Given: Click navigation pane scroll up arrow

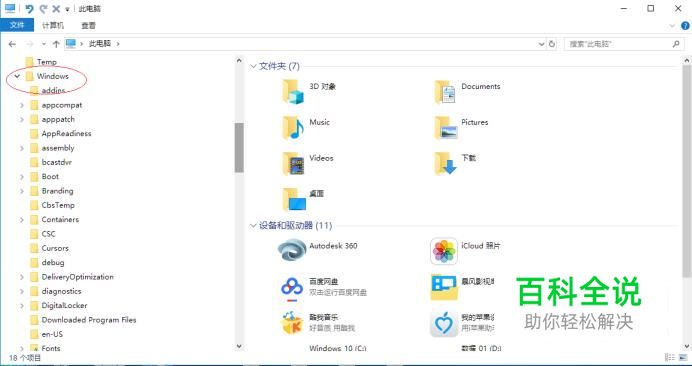Looking at the screenshot, I should click(x=239, y=60).
